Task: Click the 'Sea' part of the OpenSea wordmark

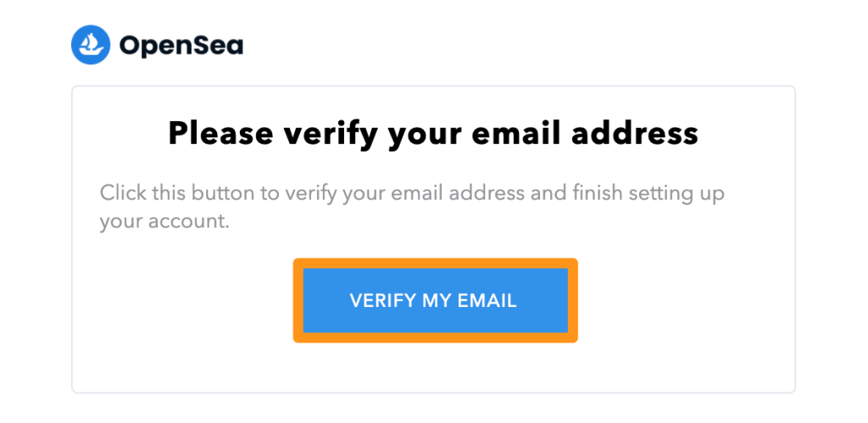Action: pos(220,47)
